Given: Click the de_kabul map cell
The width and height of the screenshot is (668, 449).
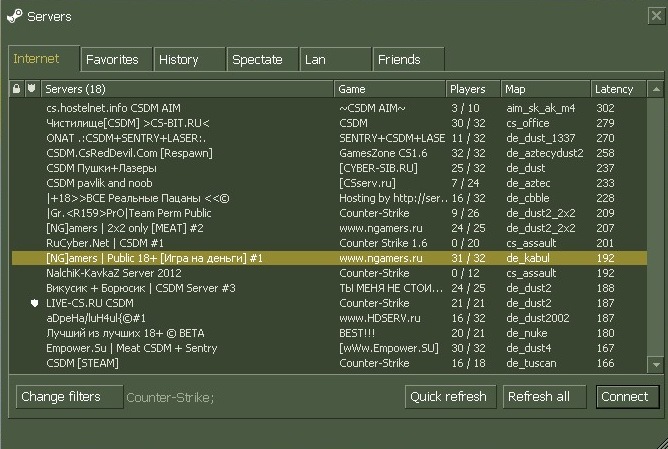Looking at the screenshot, I should (x=528, y=258).
